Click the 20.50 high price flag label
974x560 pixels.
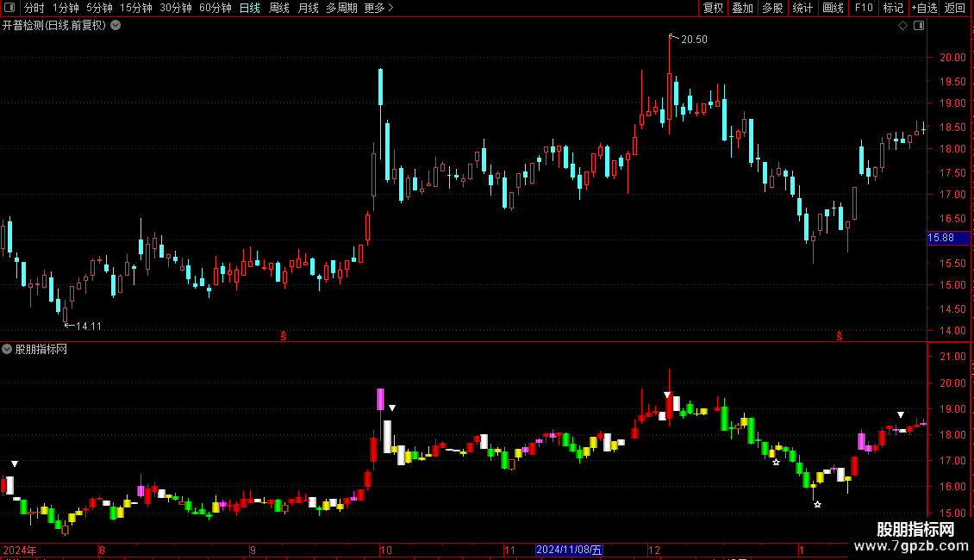pyautogui.click(x=694, y=40)
